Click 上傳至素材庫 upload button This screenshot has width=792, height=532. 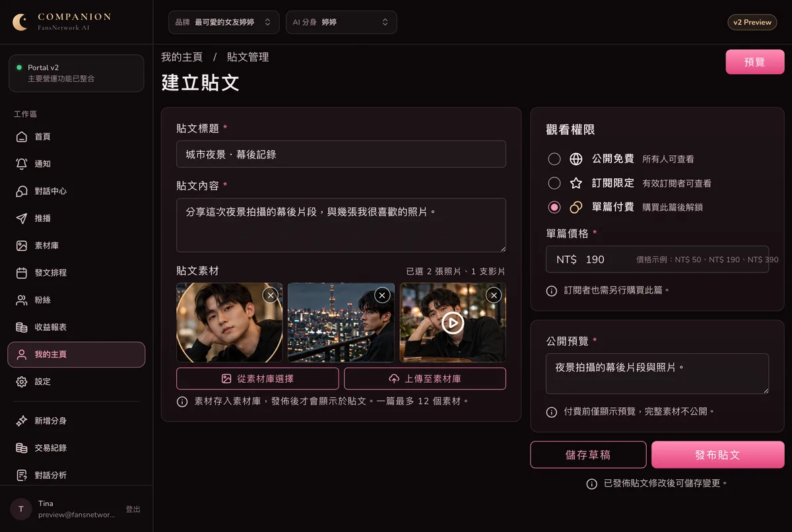click(x=425, y=379)
